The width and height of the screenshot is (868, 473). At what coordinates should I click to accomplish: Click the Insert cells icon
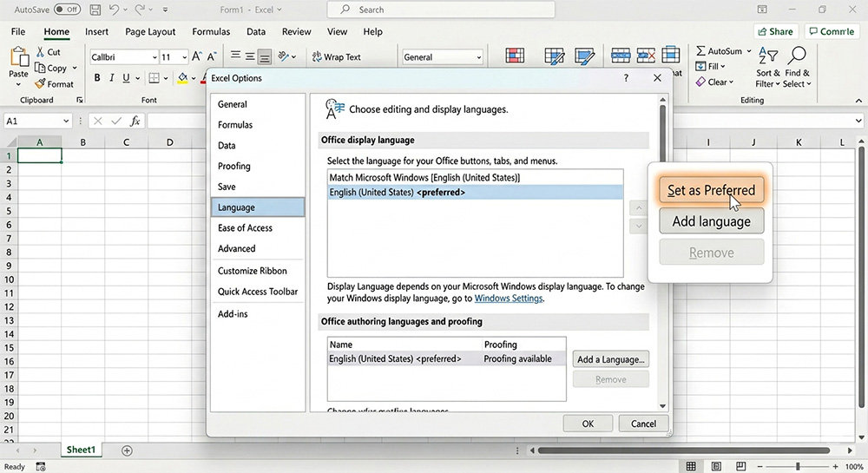coord(621,56)
